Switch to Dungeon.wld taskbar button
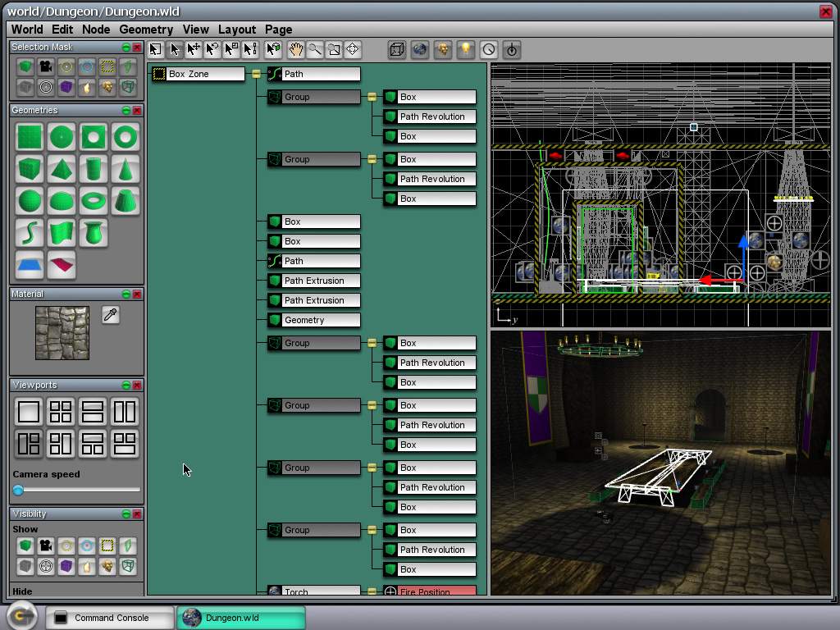Image resolution: width=840 pixels, height=630 pixels. (241, 618)
